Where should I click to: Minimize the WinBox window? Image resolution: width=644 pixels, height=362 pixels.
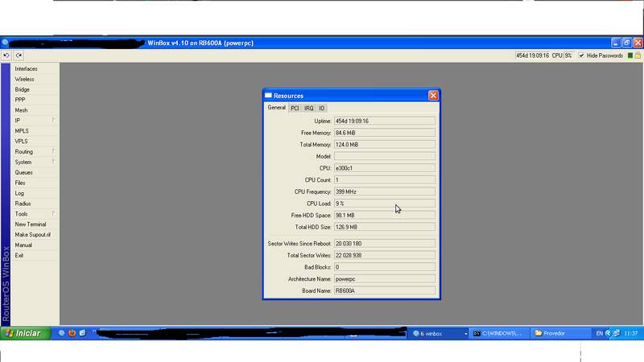coord(616,43)
